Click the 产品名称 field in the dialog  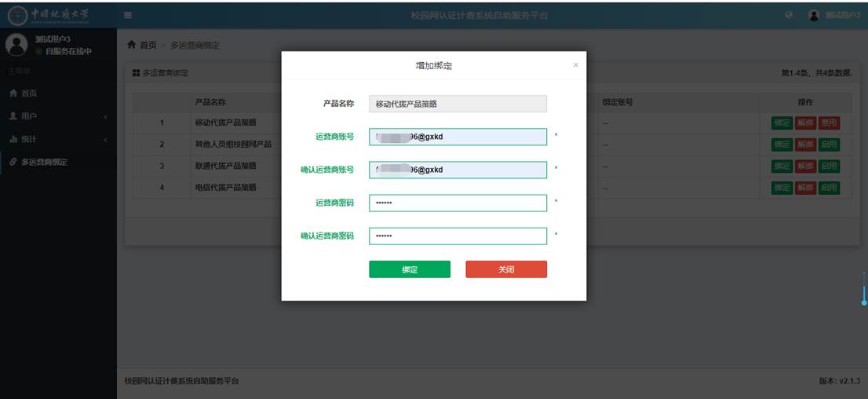point(458,104)
